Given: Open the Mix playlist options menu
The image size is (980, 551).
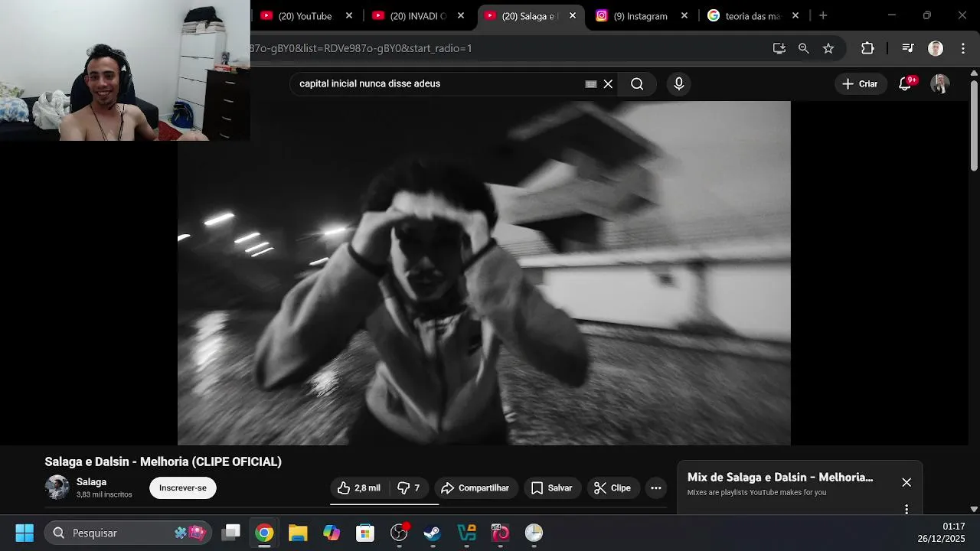Looking at the screenshot, I should [906, 509].
